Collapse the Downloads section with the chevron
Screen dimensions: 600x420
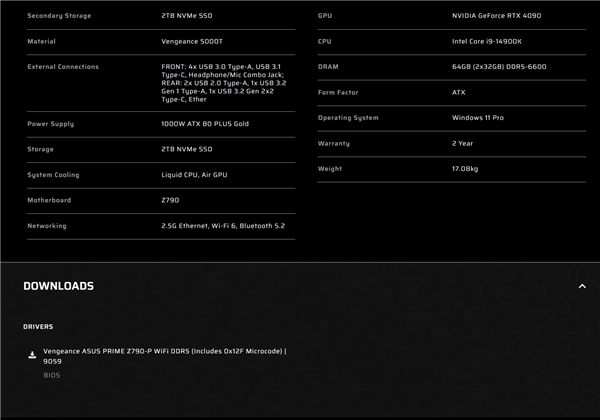point(582,287)
